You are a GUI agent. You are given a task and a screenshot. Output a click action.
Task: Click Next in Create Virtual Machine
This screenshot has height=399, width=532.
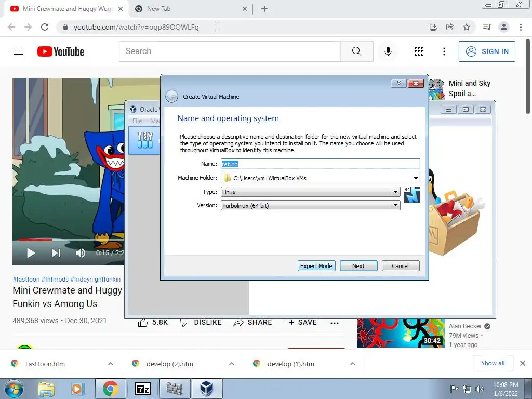click(x=358, y=266)
